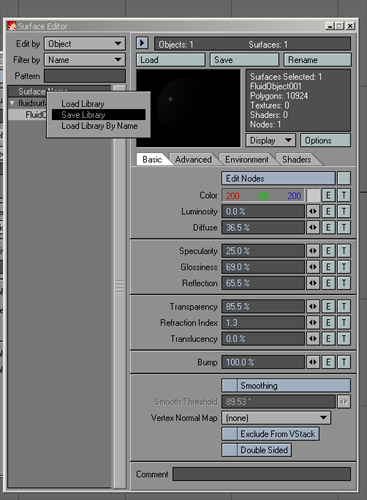
Task: Collapse the fluidsurf object tree node
Action: point(12,103)
